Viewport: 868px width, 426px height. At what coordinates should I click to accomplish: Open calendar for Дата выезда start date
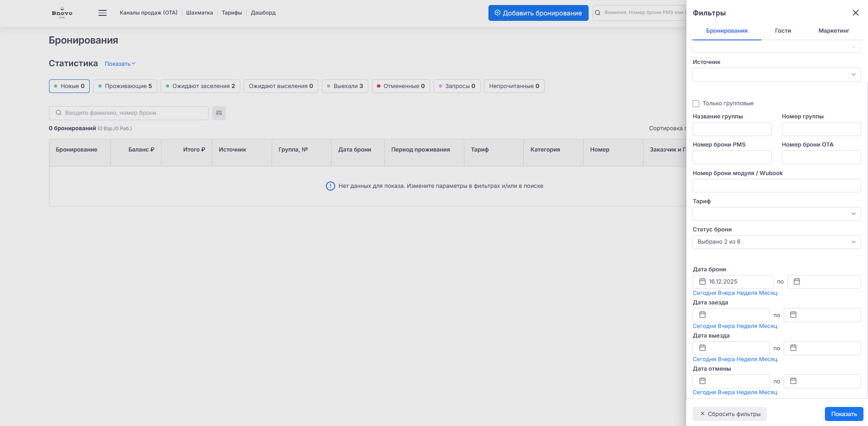(702, 348)
